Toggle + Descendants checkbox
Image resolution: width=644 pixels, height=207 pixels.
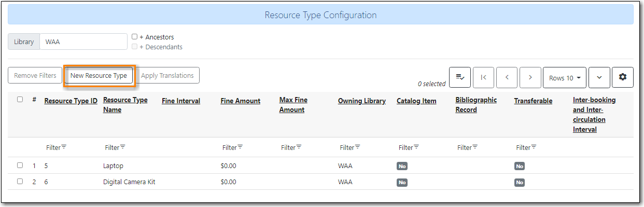coord(134,47)
